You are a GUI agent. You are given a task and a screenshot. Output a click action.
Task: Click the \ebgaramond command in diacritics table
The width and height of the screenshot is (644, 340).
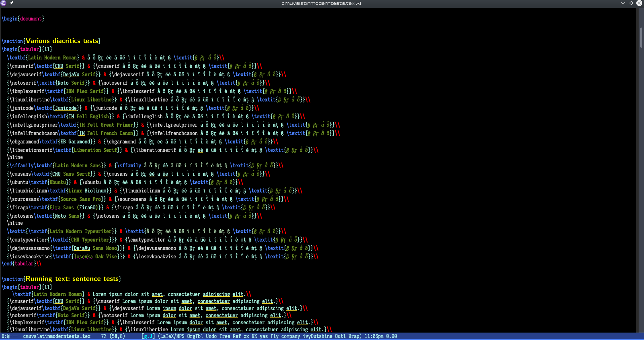(x=121, y=142)
